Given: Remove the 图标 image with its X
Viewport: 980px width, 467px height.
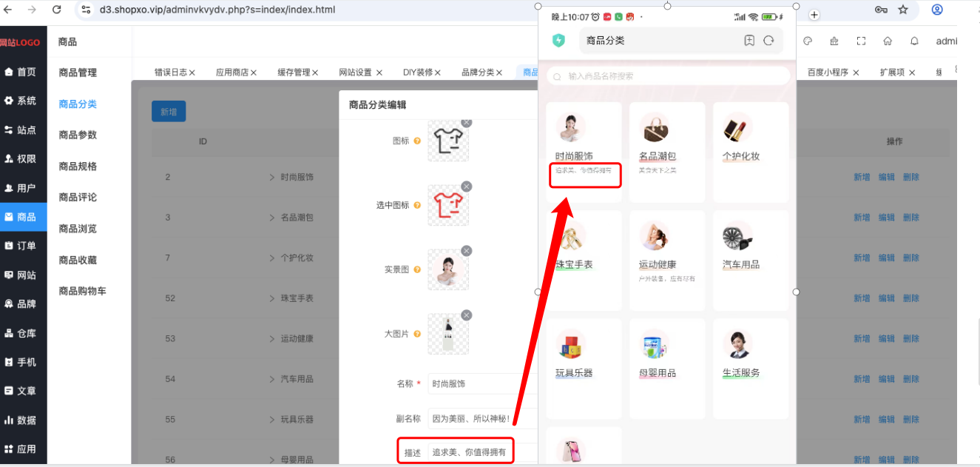Looking at the screenshot, I should (x=467, y=122).
